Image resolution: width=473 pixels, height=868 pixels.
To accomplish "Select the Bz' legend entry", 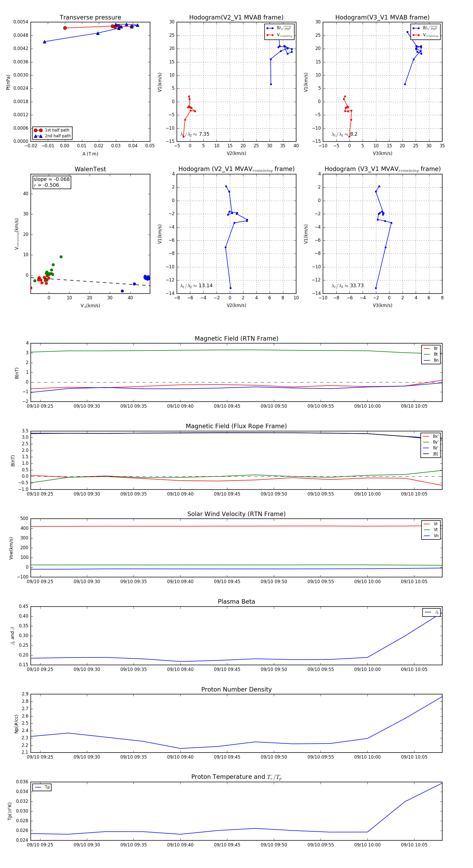I will click(431, 448).
